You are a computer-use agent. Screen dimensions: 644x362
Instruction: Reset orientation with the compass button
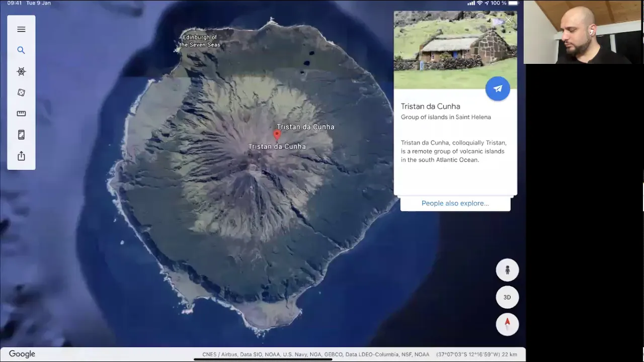pyautogui.click(x=507, y=324)
